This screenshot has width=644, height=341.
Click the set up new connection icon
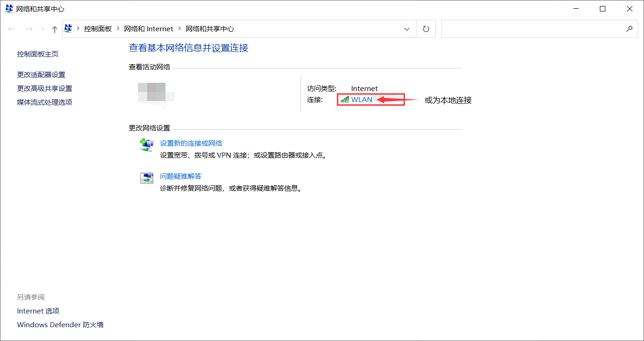(147, 145)
